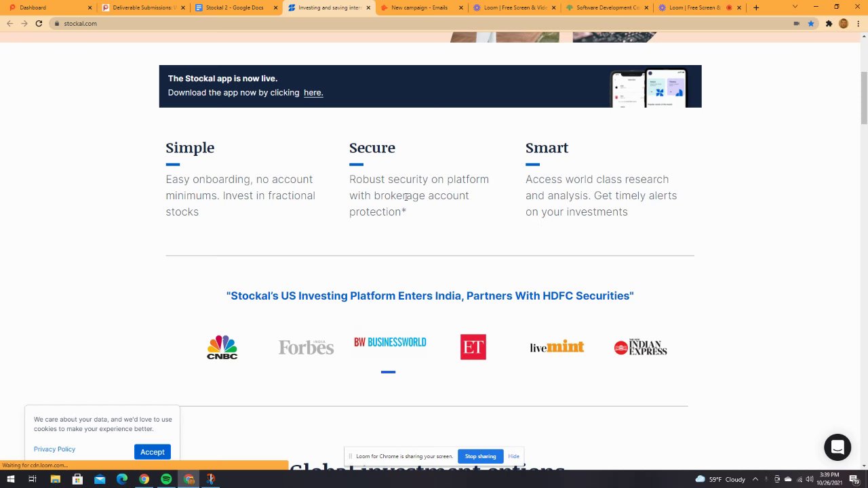Screen dimensions: 868x488
Task: Click the ET Economic Times logo
Action: 473,347
